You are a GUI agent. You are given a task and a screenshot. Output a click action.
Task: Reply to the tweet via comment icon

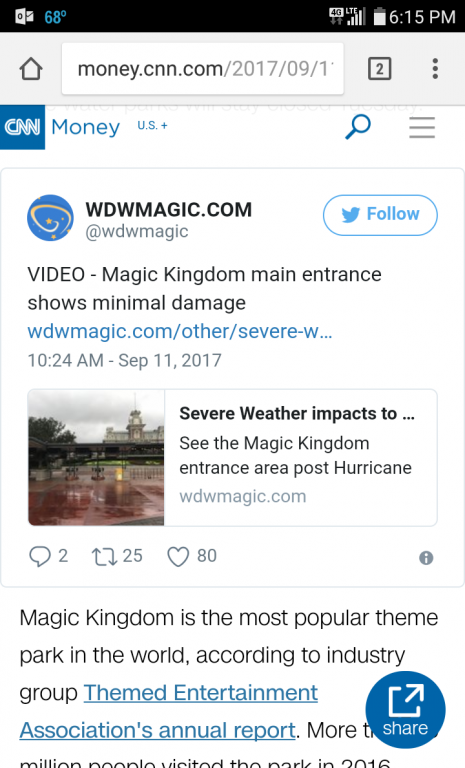pyautogui.click(x=40, y=556)
